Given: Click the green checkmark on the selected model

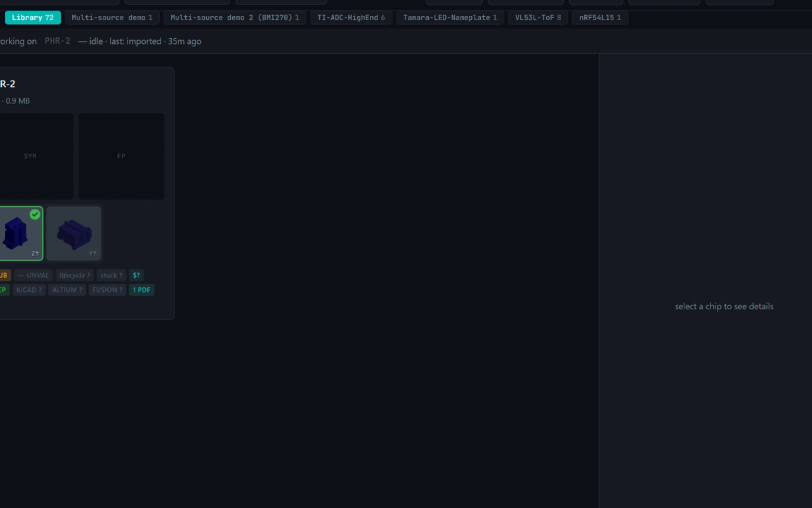Looking at the screenshot, I should pyautogui.click(x=35, y=215).
